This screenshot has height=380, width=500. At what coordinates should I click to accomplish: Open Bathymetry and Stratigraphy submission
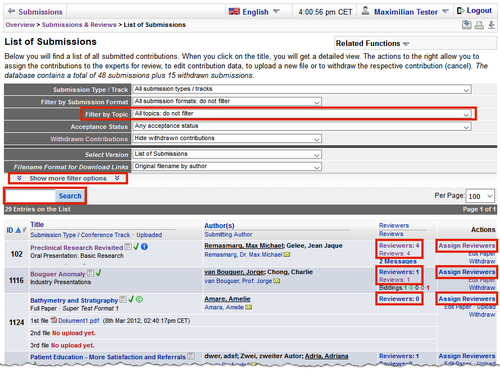click(x=74, y=300)
